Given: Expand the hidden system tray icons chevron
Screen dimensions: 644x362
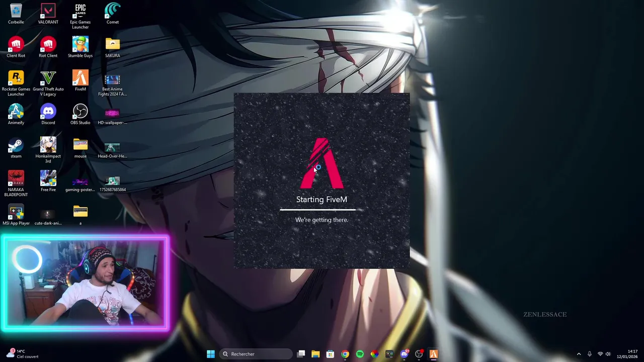Looking at the screenshot, I should pos(579,354).
